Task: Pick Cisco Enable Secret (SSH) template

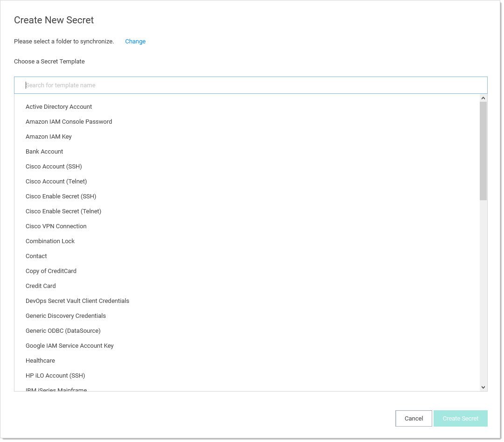Action: (61, 196)
